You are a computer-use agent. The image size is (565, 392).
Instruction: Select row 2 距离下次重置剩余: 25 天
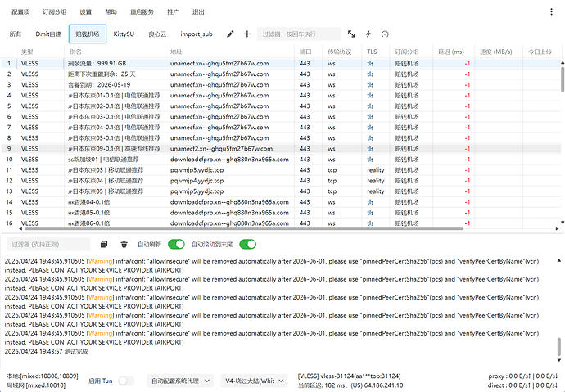tap(280, 74)
